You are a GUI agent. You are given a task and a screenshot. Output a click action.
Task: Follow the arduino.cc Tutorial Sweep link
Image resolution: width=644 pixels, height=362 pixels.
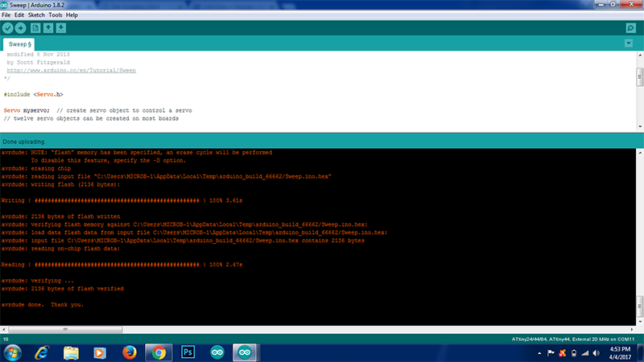(72, 70)
